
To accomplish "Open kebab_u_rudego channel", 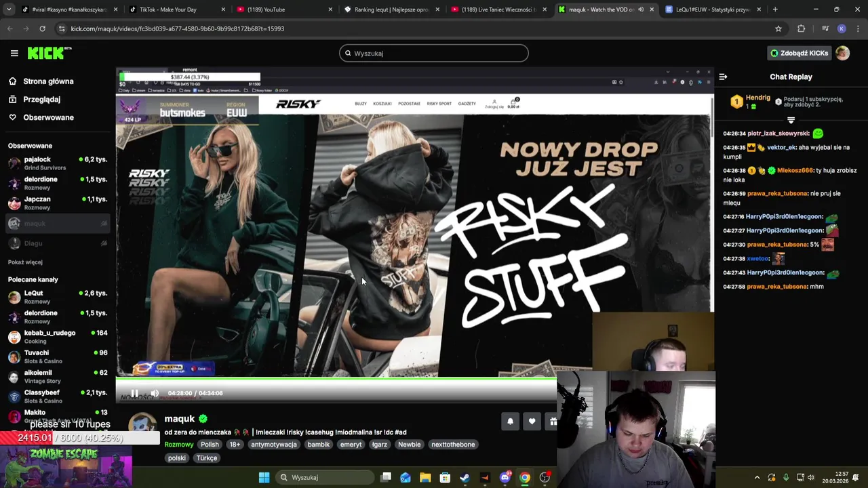I will click(x=58, y=337).
